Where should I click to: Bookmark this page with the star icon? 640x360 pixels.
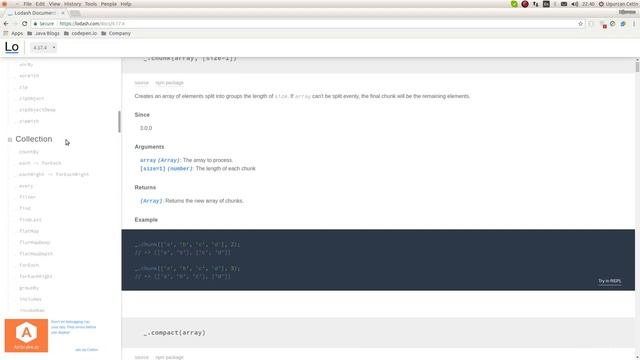pyautogui.click(x=580, y=24)
